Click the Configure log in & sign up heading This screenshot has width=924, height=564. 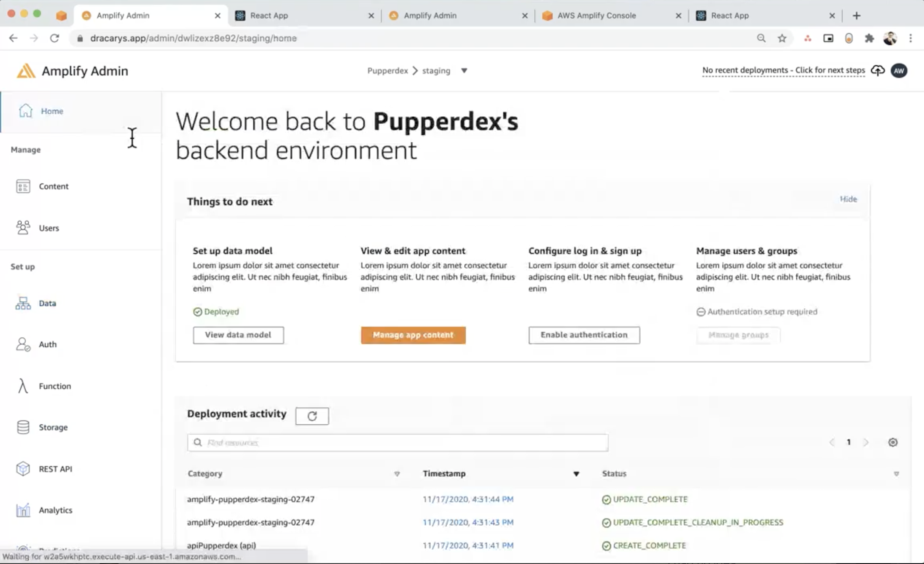pos(585,251)
